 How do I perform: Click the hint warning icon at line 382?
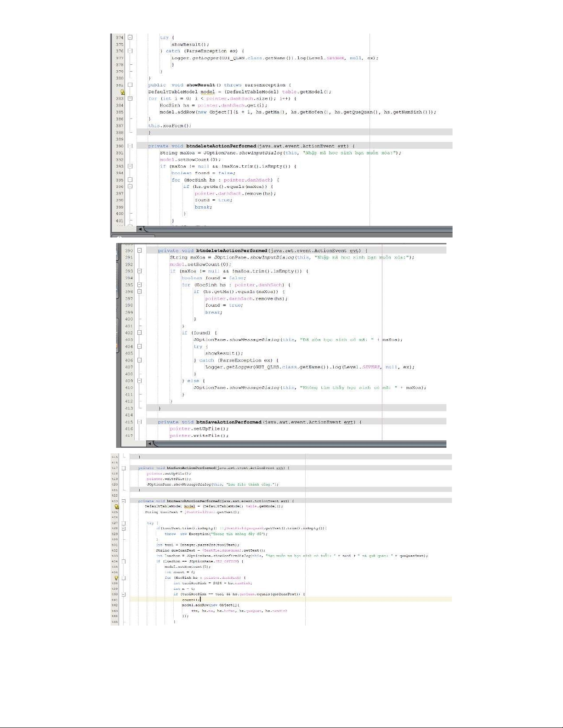tap(123, 92)
